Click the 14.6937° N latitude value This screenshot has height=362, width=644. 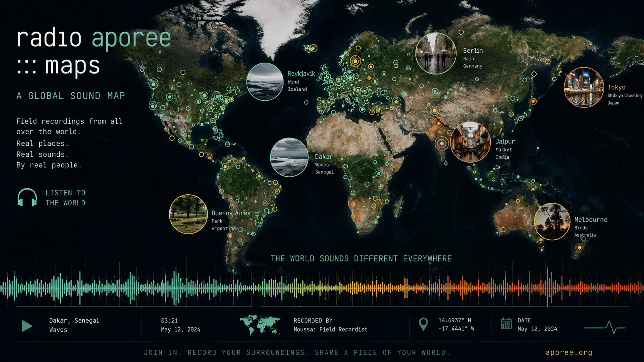click(x=454, y=320)
